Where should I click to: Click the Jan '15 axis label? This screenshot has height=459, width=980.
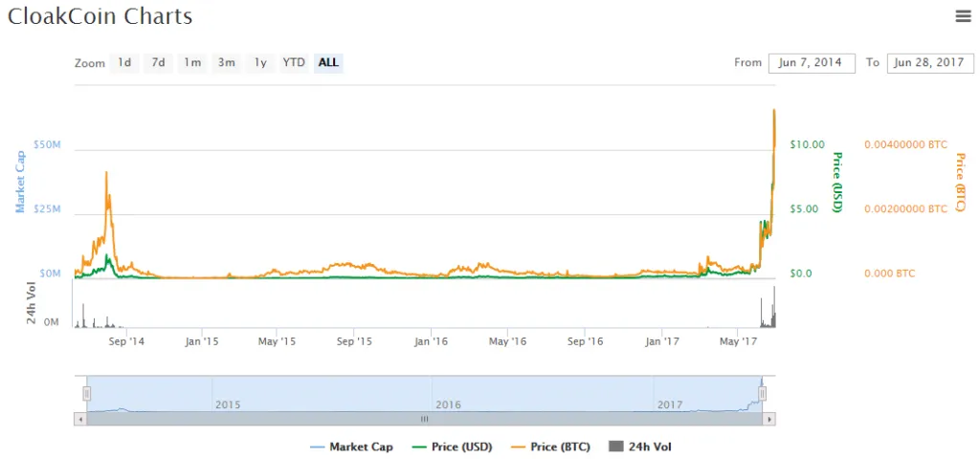[203, 341]
